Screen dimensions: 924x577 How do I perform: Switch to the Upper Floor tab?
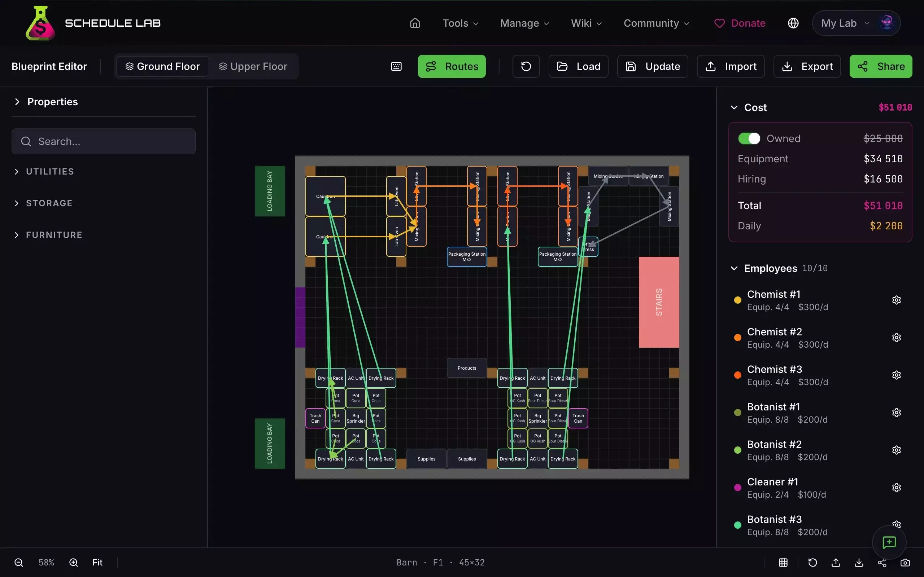253,66
